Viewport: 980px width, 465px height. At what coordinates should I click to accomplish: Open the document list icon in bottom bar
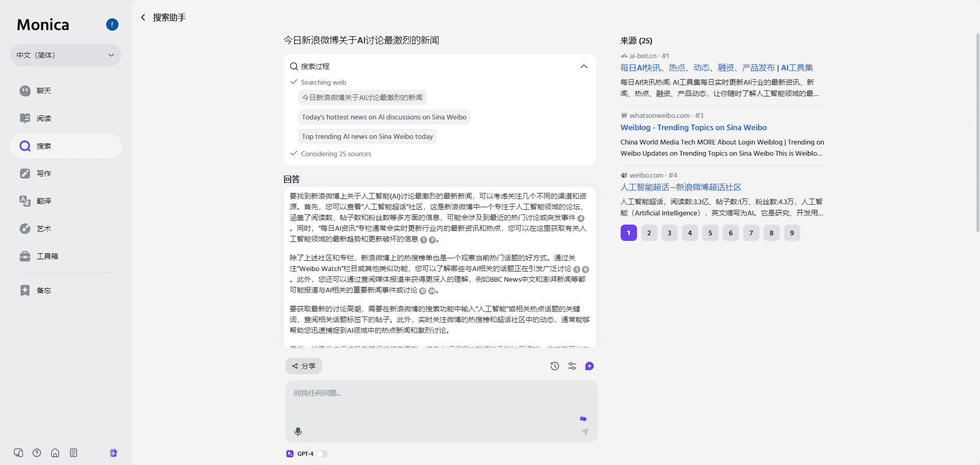[73, 453]
